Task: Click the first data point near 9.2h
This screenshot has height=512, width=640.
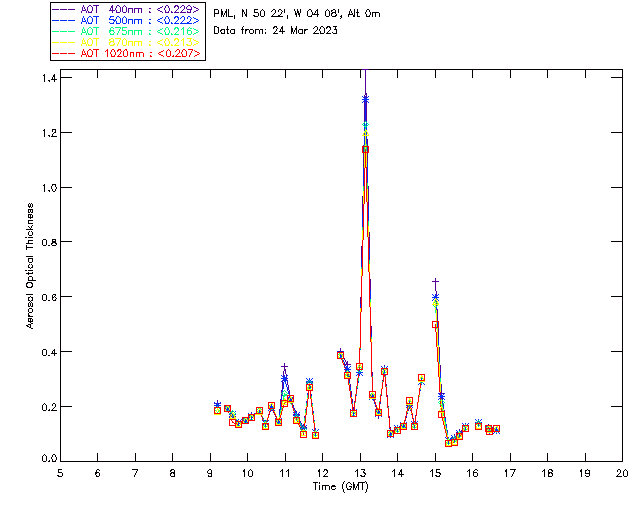Action: pyautogui.click(x=218, y=410)
